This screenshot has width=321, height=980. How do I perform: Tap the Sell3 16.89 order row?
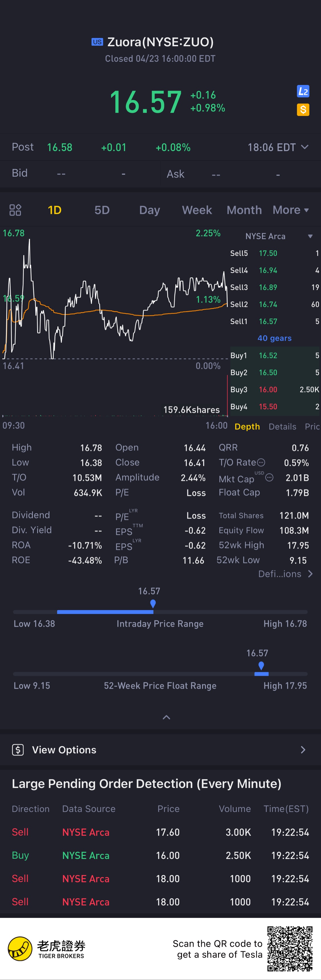coord(274,287)
